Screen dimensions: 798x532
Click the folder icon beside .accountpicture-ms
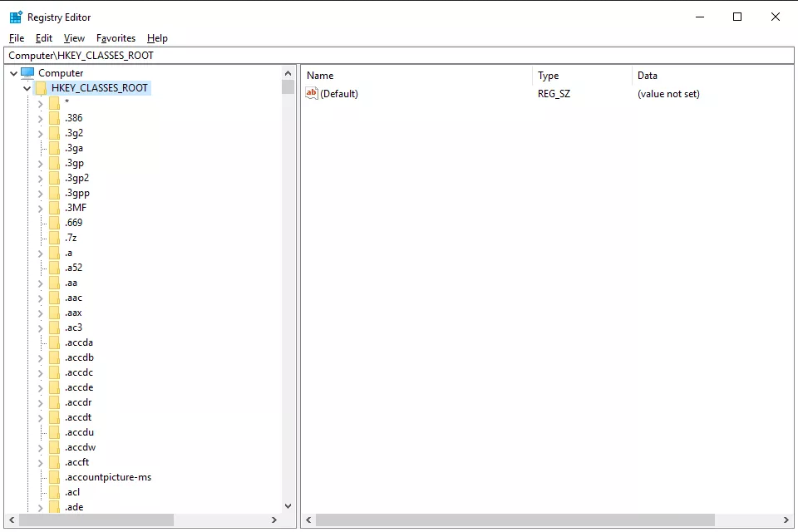click(x=55, y=477)
